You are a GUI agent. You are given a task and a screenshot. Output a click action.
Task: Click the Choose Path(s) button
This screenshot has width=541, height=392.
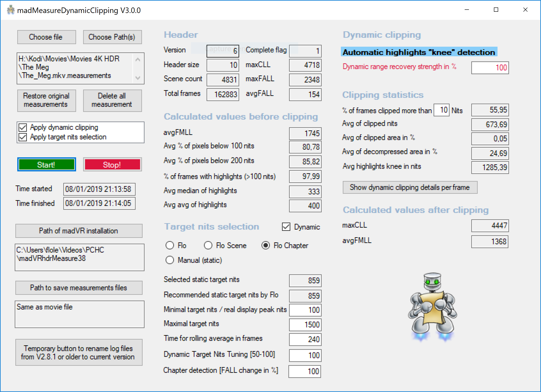click(x=112, y=37)
